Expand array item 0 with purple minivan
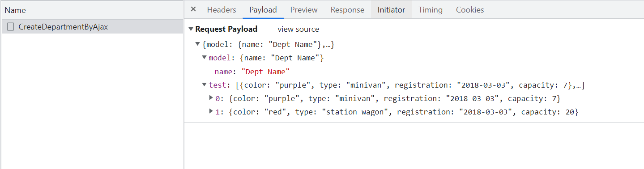The image size is (644, 169). [x=211, y=98]
